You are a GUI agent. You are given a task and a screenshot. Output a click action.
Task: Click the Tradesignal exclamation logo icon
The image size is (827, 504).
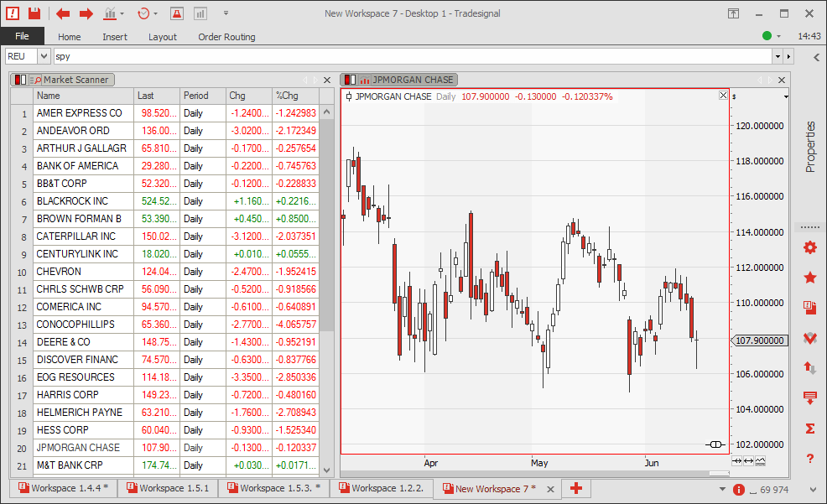(x=13, y=13)
